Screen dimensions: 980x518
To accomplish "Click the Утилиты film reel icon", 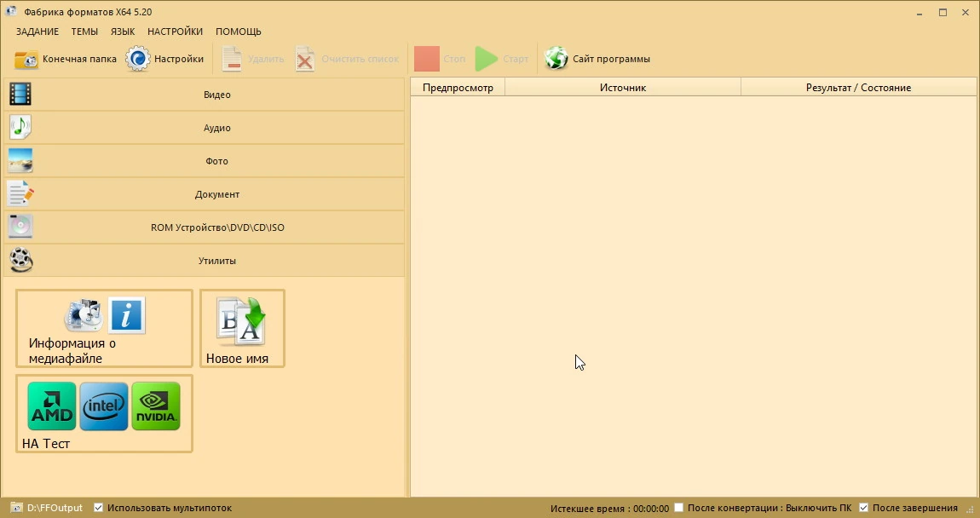I will (21, 260).
